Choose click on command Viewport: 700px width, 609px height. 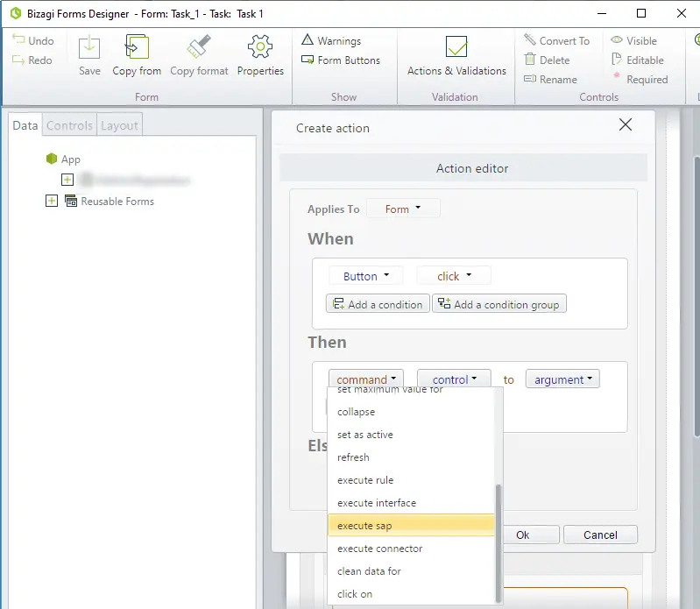point(411,594)
